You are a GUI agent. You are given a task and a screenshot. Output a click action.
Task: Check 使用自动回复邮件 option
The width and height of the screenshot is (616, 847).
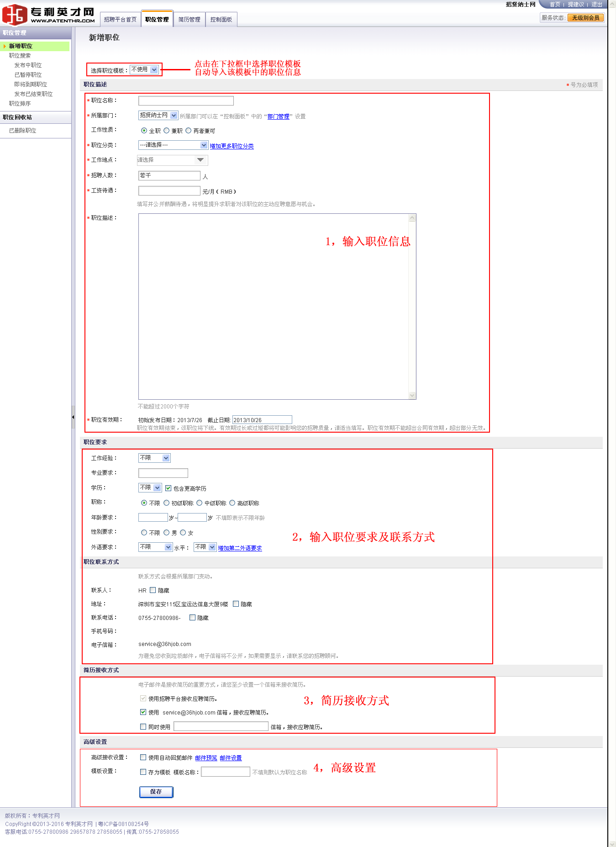[143, 757]
